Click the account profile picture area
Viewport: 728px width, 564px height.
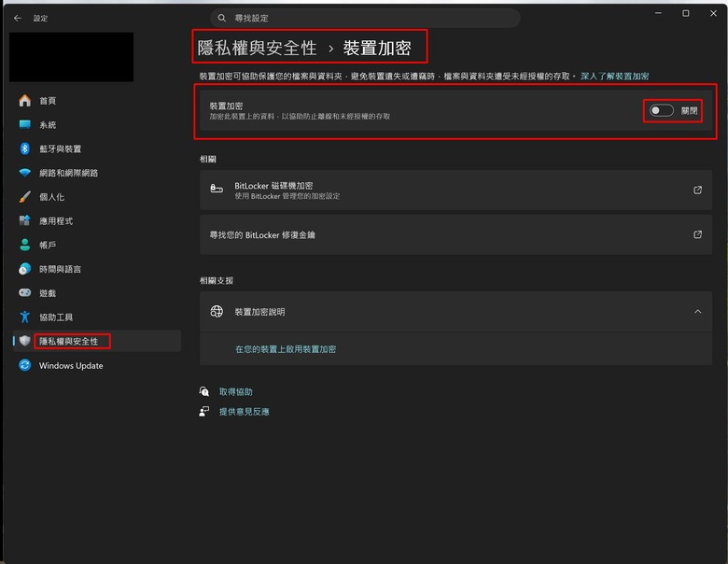coord(72,57)
